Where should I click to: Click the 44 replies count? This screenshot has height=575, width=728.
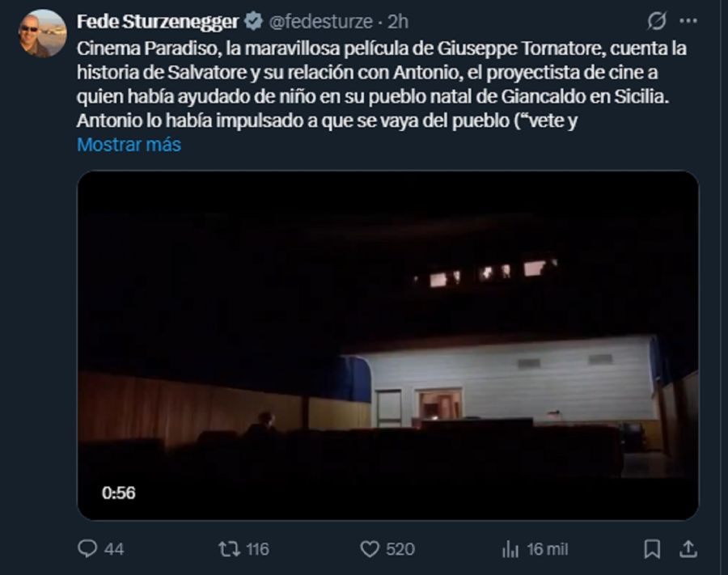click(114, 549)
